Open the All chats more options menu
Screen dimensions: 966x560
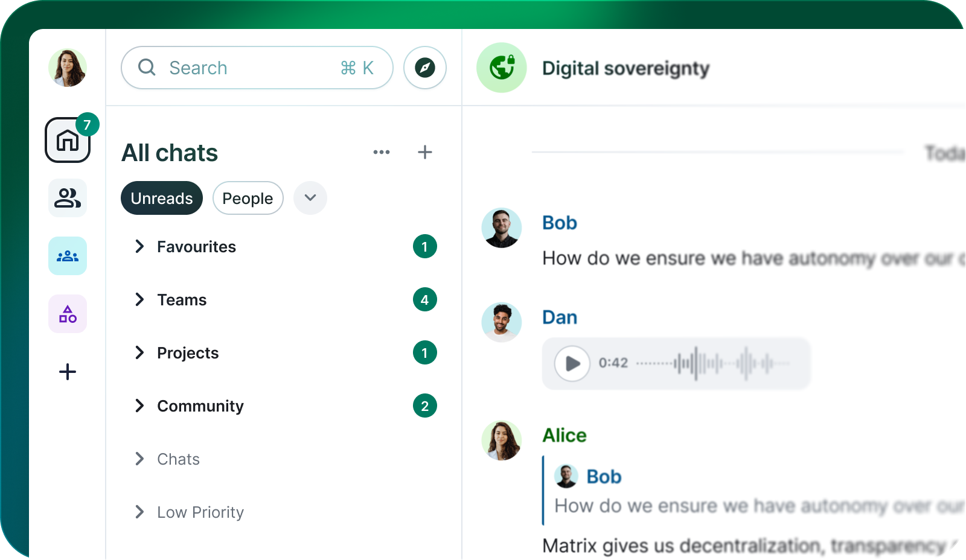point(382,152)
